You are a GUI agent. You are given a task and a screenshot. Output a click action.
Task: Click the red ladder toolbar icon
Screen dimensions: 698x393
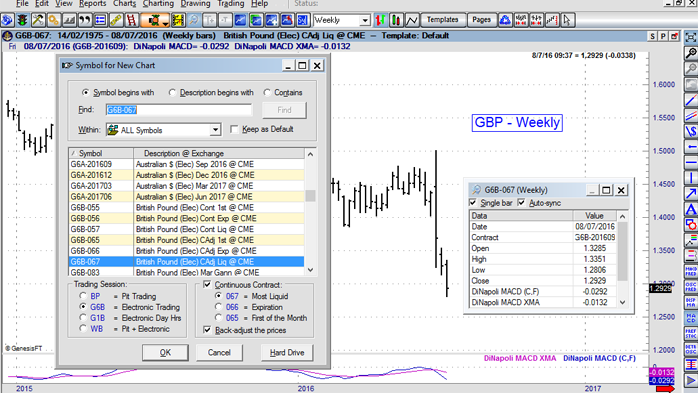[x=132, y=20]
